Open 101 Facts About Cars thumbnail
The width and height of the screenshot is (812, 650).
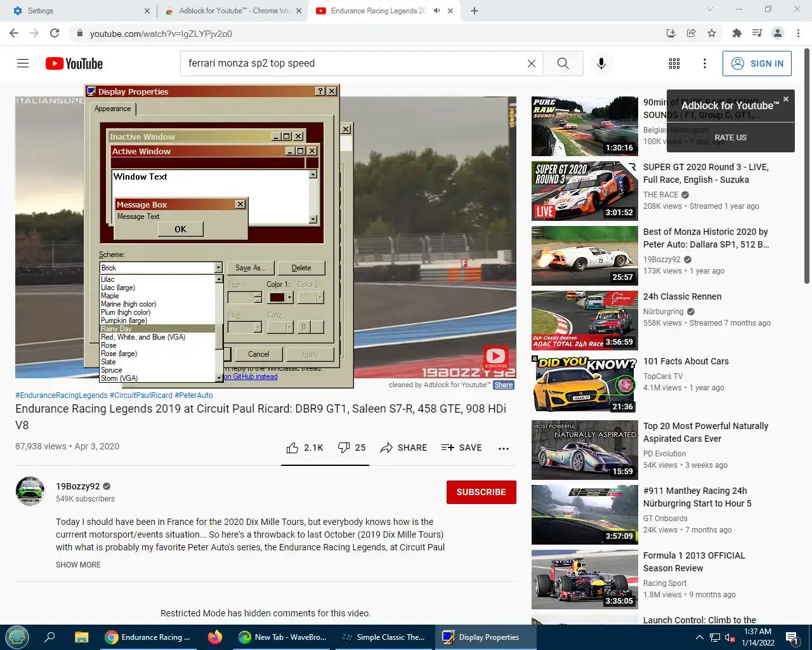[x=585, y=385]
